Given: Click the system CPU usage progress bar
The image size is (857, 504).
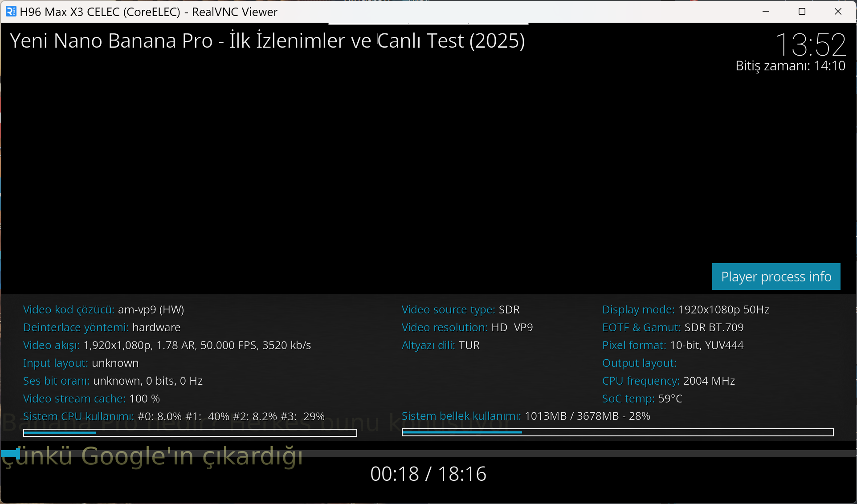Looking at the screenshot, I should pyautogui.click(x=190, y=433).
